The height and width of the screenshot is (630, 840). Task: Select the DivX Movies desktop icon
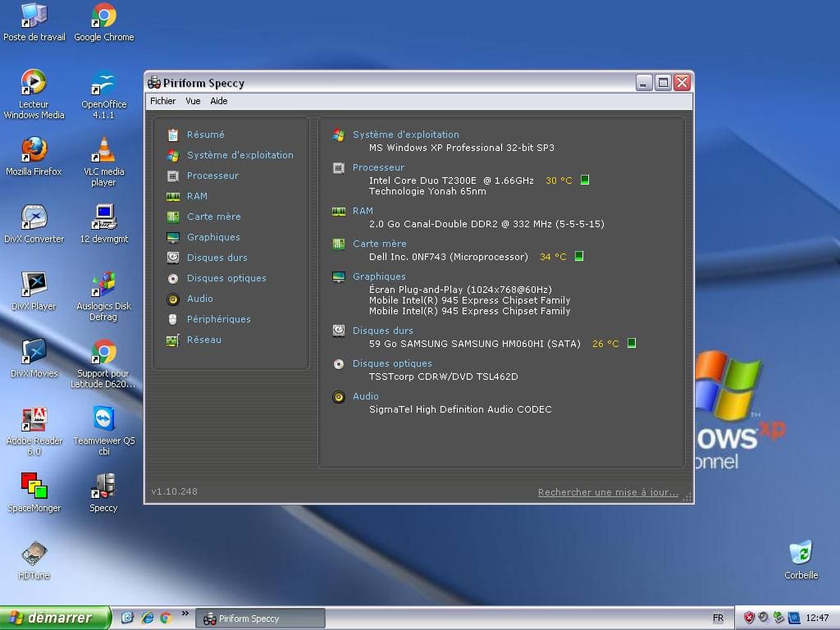click(34, 358)
